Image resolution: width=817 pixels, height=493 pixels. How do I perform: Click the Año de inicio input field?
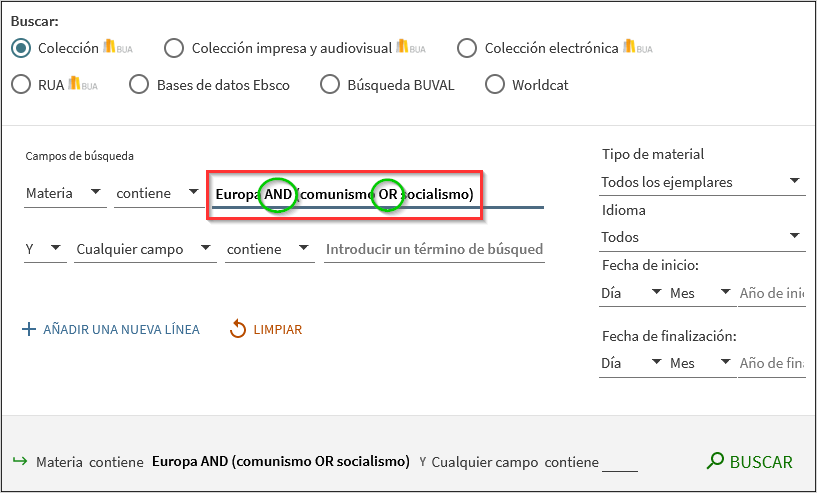(771, 293)
